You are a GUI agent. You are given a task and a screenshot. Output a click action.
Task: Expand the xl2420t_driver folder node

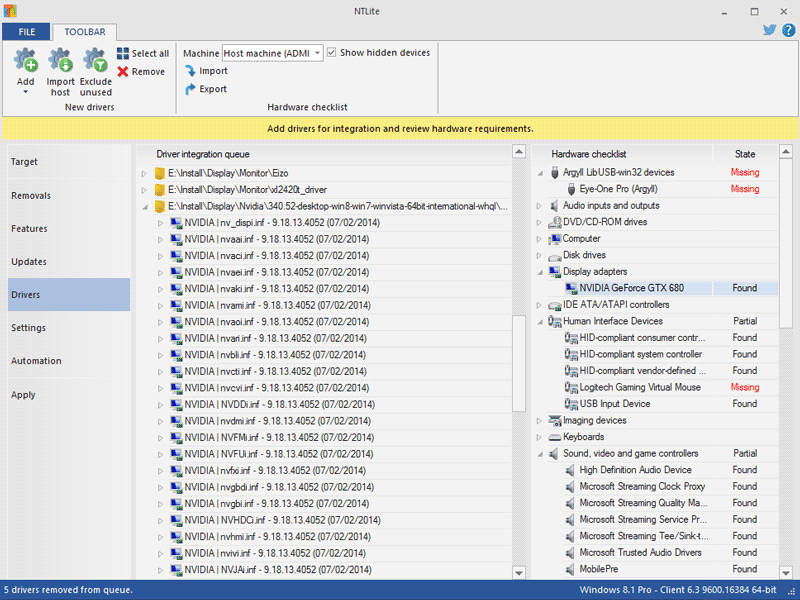(144, 190)
